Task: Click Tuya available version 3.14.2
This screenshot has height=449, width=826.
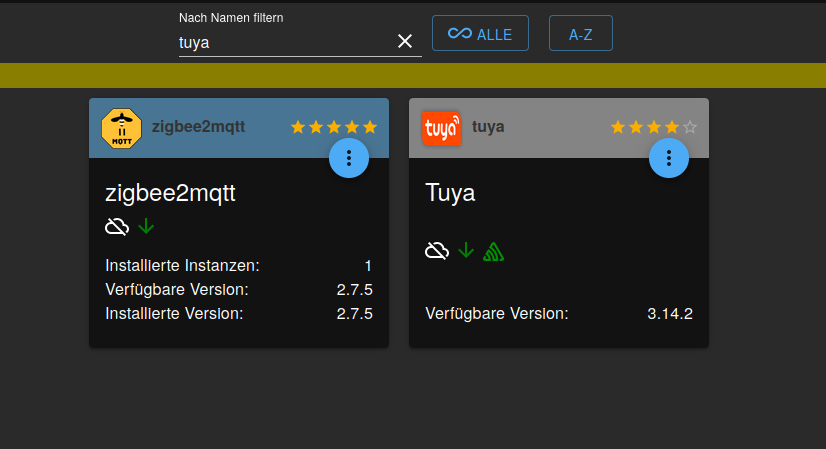Action: (x=670, y=314)
